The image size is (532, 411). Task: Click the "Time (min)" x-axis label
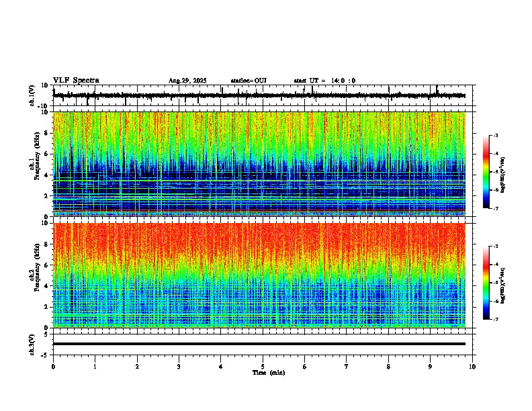pos(269,373)
